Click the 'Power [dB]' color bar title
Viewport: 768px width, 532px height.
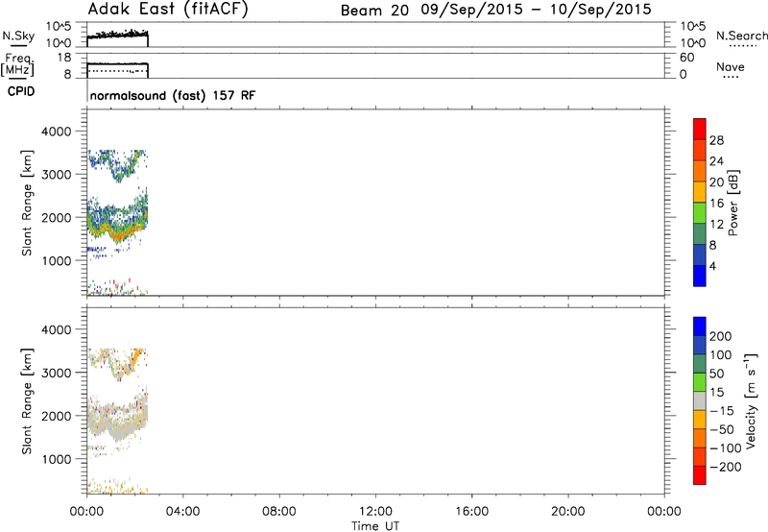tap(732, 203)
